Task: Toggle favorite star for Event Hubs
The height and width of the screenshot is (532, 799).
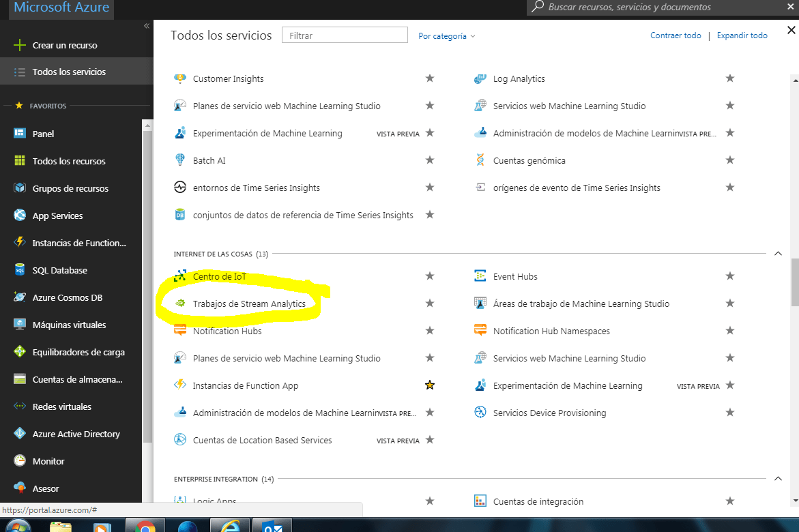Action: [729, 276]
